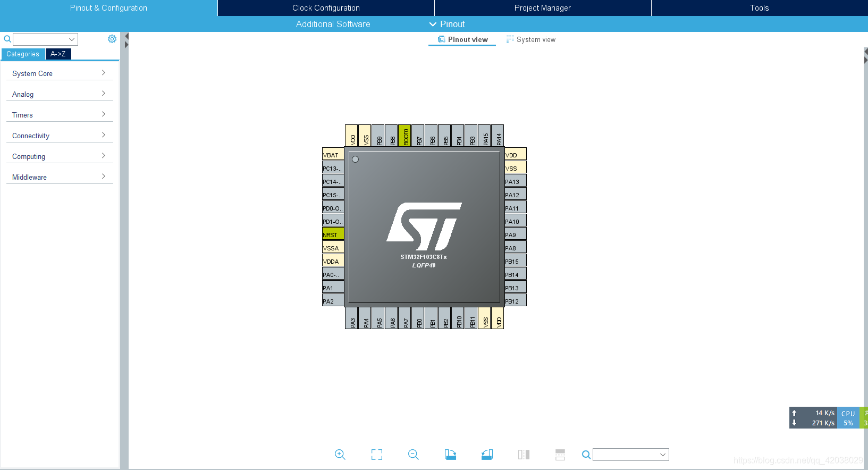Click the PD0-O.. pin

click(x=333, y=207)
